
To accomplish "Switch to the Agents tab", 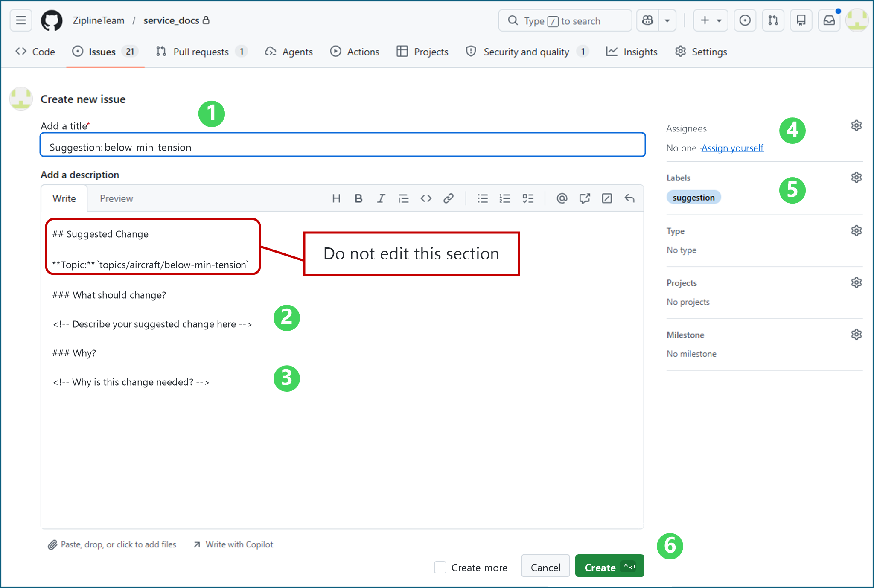I will point(289,52).
